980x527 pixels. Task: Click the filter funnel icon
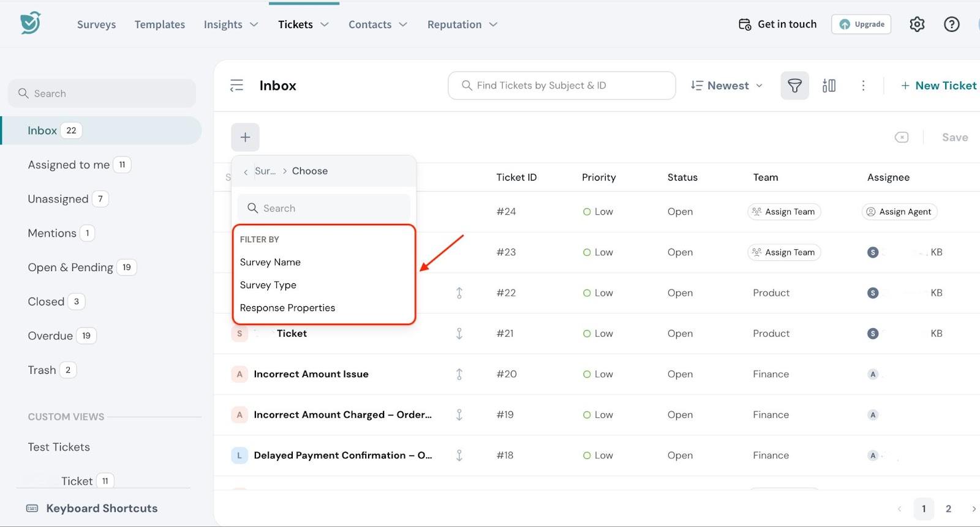point(794,86)
